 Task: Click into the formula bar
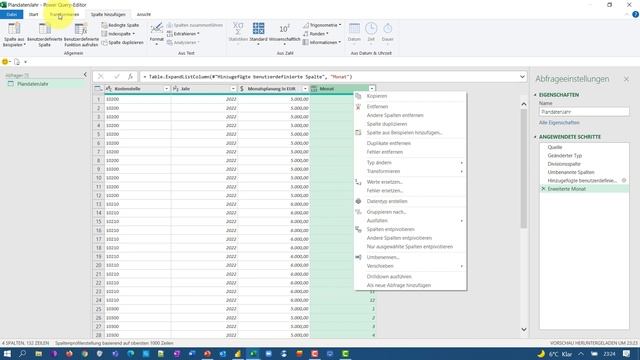329,77
